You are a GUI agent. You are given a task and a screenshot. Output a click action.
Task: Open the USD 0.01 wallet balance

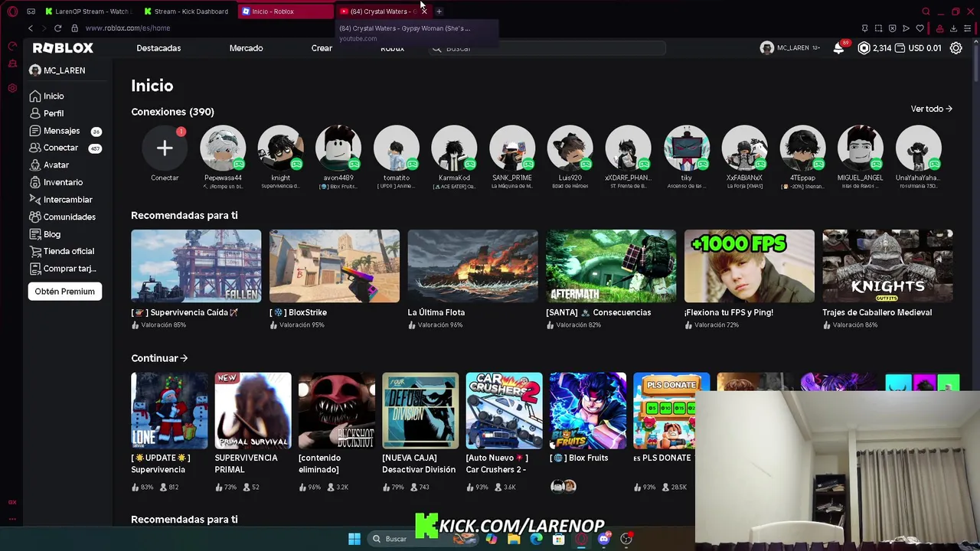click(920, 47)
